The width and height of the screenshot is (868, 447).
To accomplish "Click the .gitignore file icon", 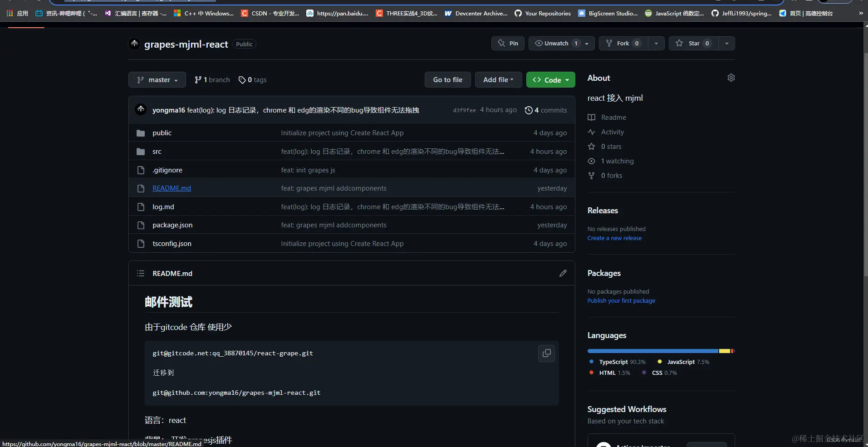I will coord(141,170).
